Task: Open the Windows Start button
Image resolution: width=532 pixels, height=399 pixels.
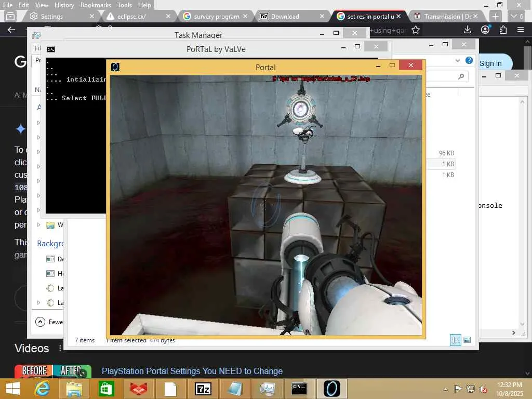Action: [x=13, y=389]
